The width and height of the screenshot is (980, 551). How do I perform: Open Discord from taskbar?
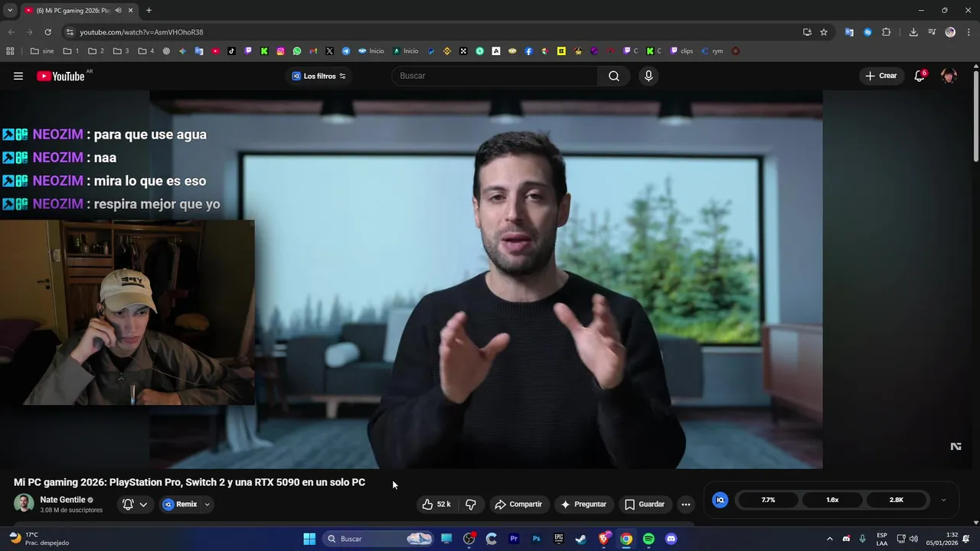pos(671,539)
